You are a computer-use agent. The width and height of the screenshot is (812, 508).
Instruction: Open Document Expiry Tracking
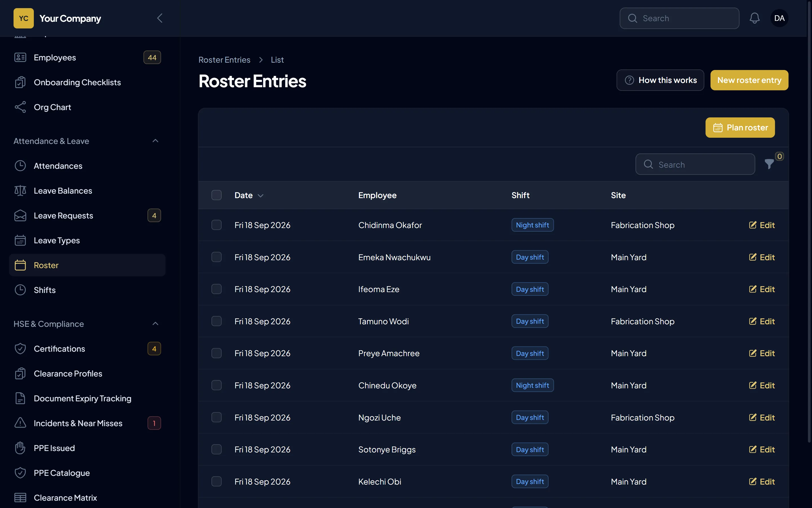(87, 398)
